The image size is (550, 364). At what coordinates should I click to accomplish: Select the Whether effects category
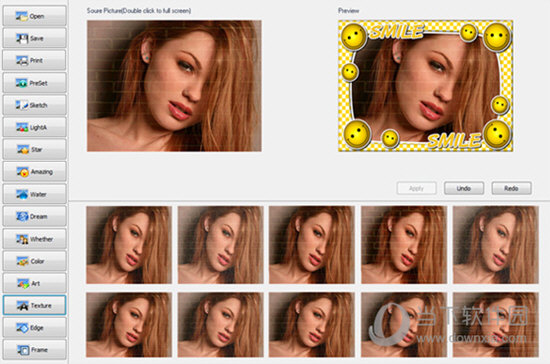click(34, 239)
